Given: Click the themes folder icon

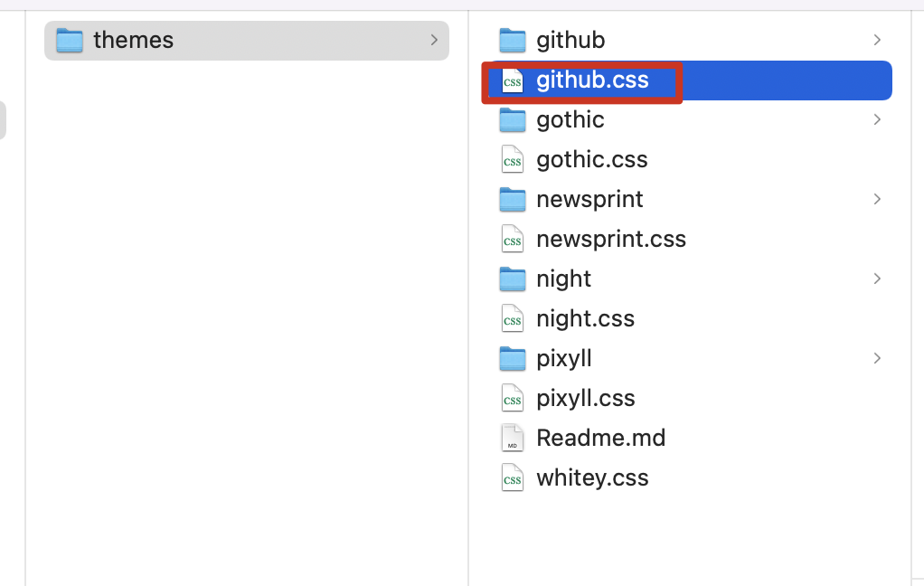Looking at the screenshot, I should pyautogui.click(x=70, y=41).
